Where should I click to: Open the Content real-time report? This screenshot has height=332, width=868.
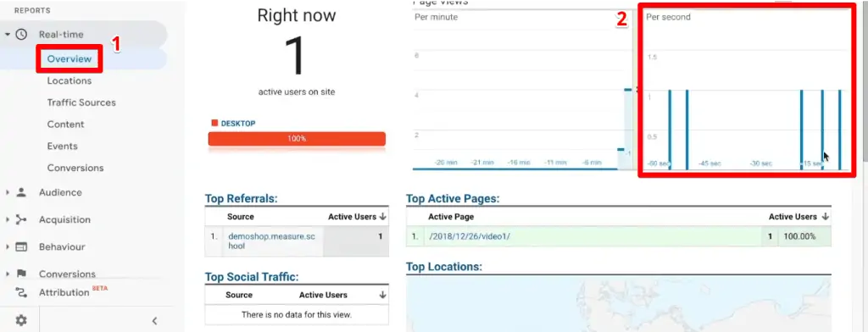(x=65, y=125)
